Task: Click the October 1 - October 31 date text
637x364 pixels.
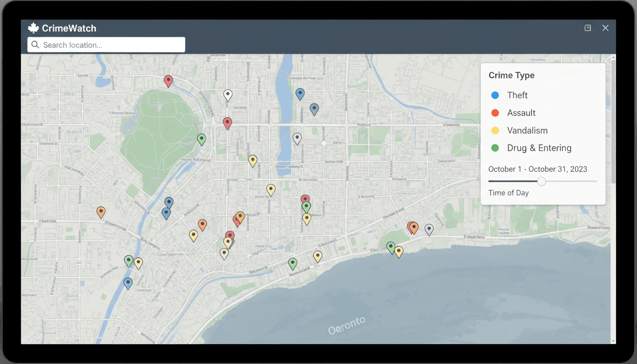Action: pos(537,169)
